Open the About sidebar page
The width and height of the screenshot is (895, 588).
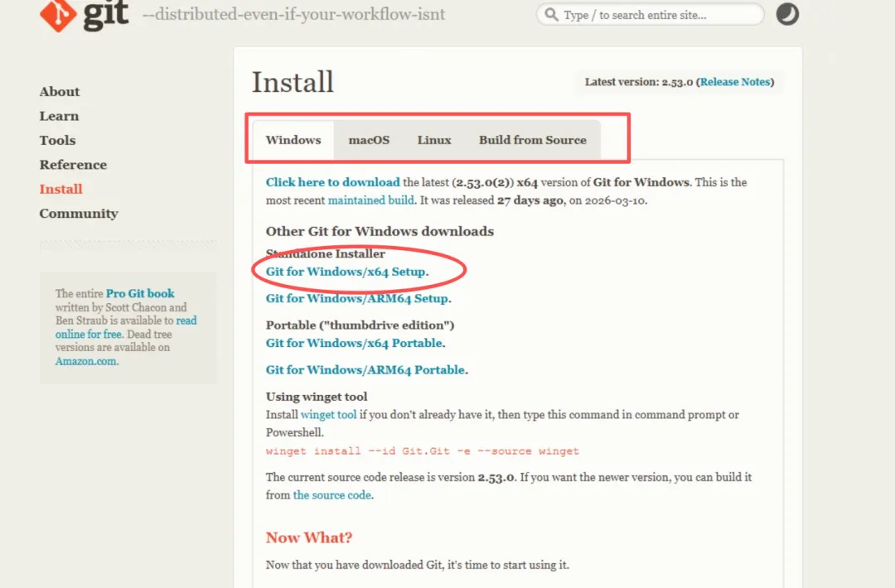60,92
